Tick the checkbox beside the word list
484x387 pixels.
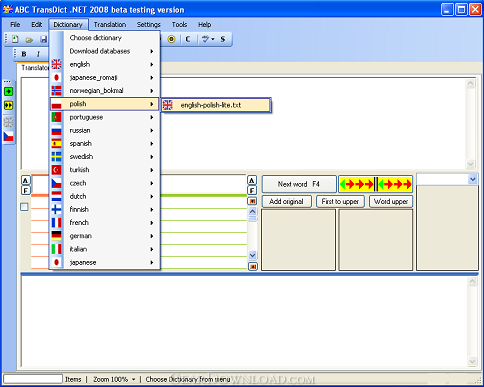(x=24, y=207)
